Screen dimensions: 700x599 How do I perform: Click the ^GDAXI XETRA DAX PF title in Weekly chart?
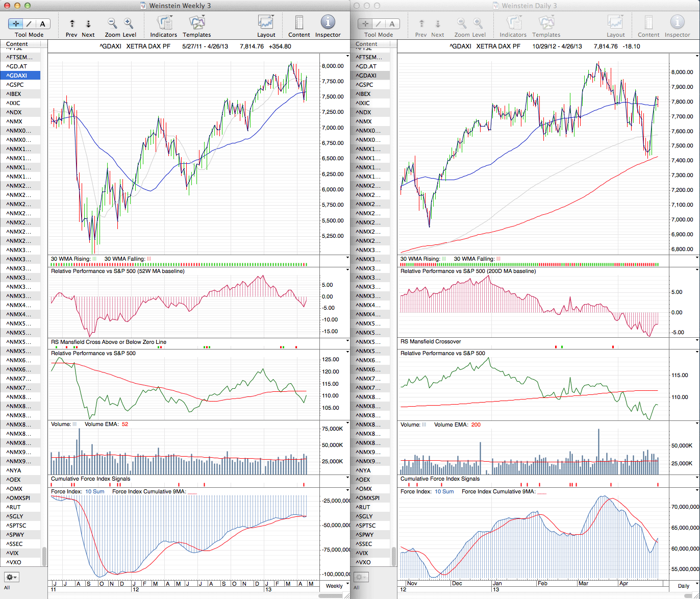click(135, 46)
